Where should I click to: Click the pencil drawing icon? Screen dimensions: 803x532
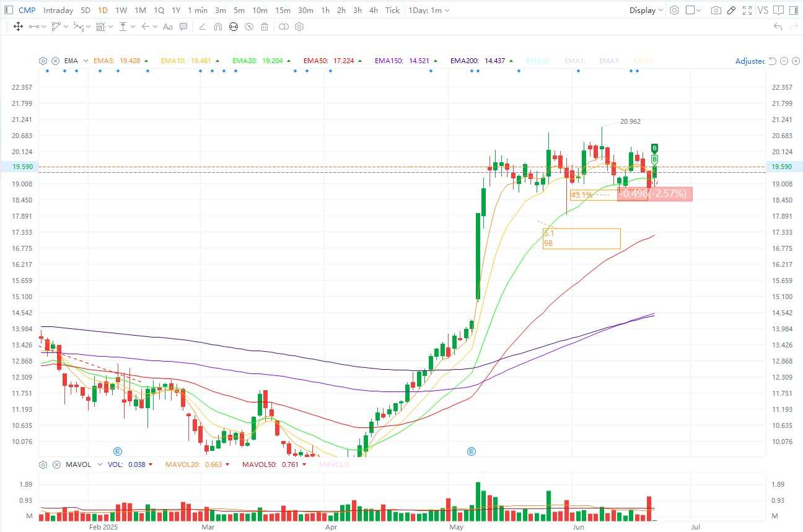click(732, 11)
